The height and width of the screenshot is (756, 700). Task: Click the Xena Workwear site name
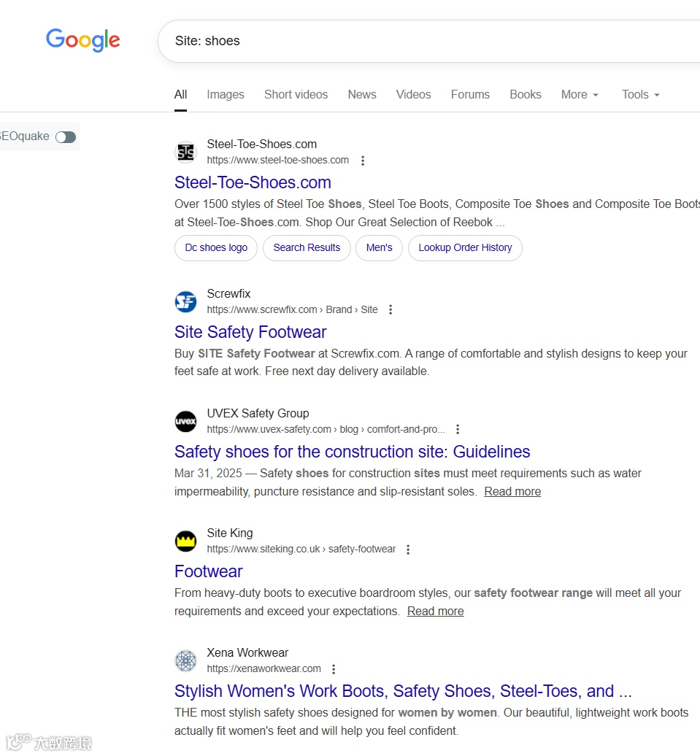tap(247, 653)
